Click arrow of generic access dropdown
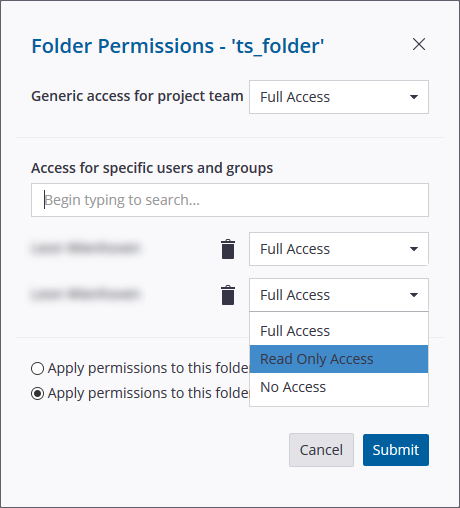The image size is (460, 508). click(x=414, y=97)
